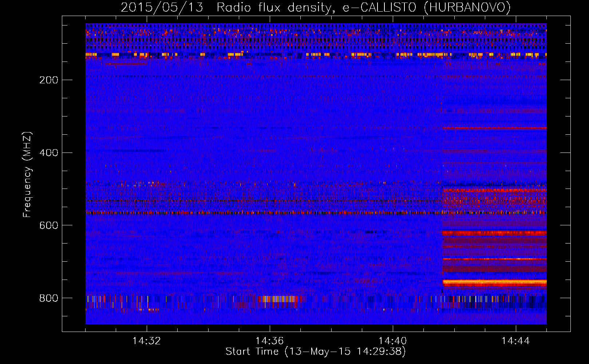The height and width of the screenshot is (364, 589).
Task: Click the 14:40 time tick label
Action: [x=393, y=341]
